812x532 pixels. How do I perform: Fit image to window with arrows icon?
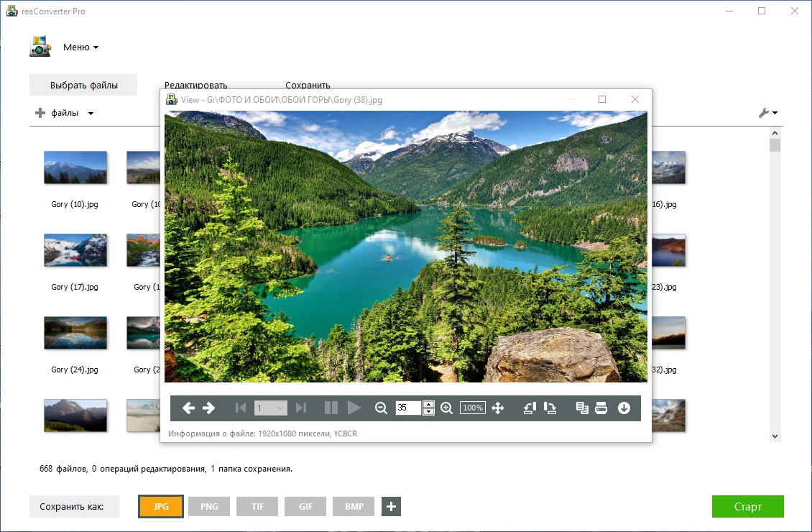(x=498, y=408)
